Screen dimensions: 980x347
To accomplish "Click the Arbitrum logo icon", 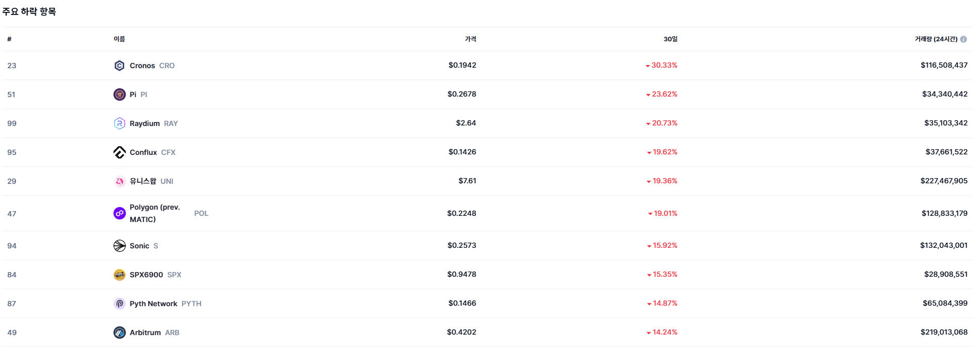I will [x=119, y=333].
